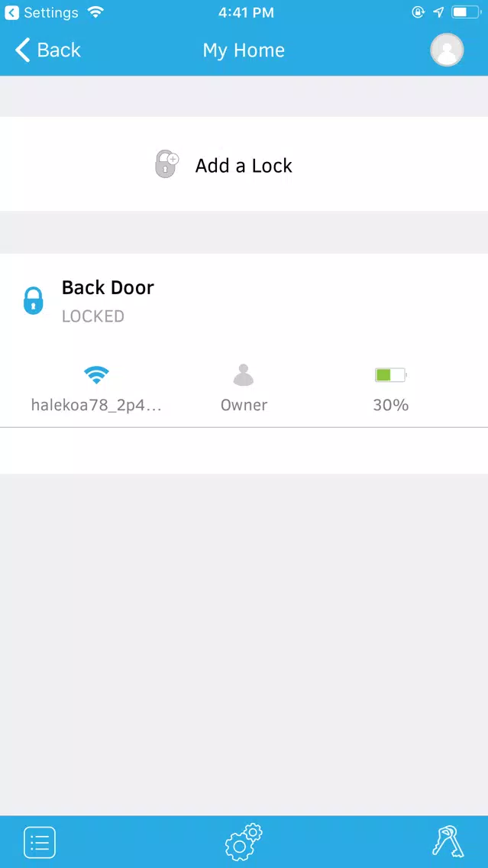Open the keys icon in bottom bar
488x868 pixels.
(x=448, y=841)
